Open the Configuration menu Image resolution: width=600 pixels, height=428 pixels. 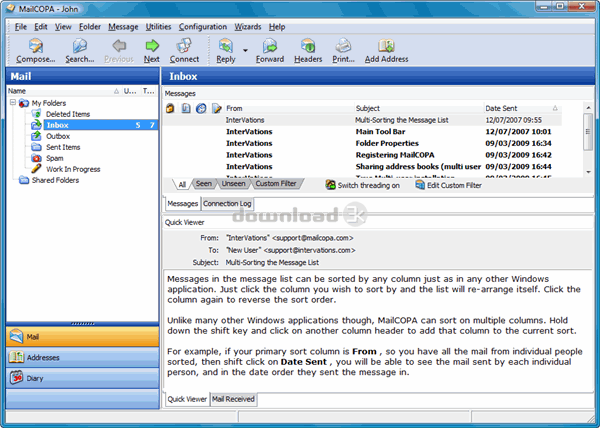pos(203,27)
